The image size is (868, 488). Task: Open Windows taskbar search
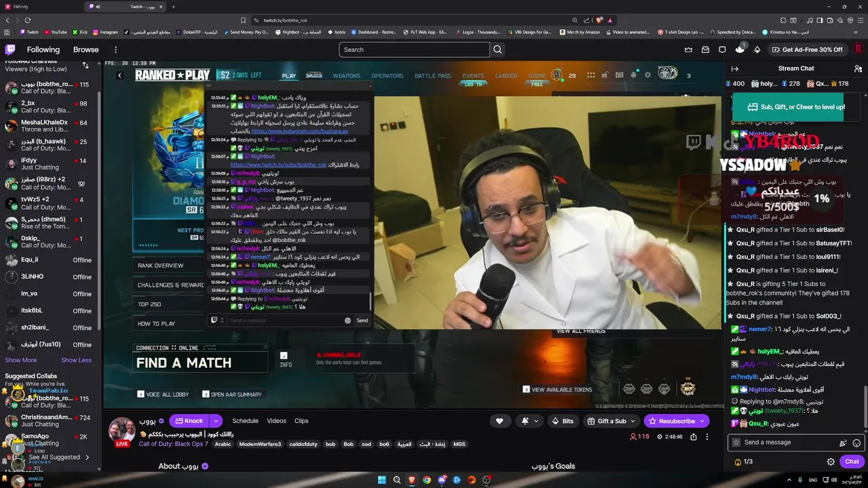[397, 480]
